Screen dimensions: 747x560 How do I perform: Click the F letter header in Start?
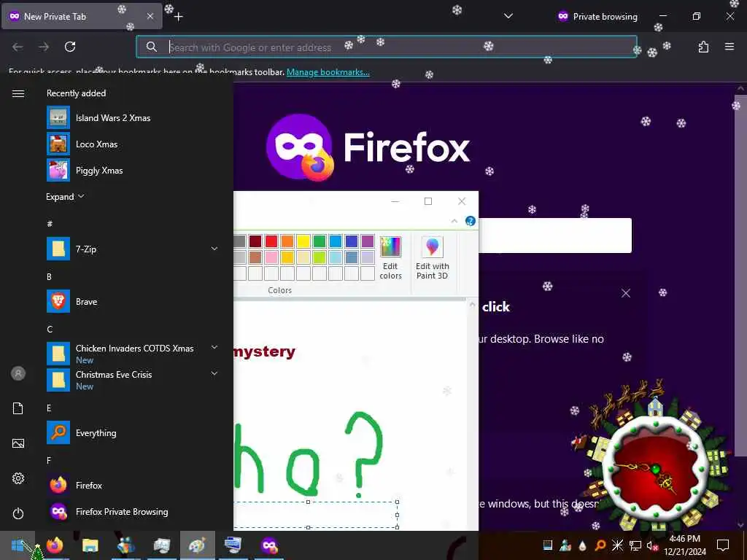pos(49,461)
